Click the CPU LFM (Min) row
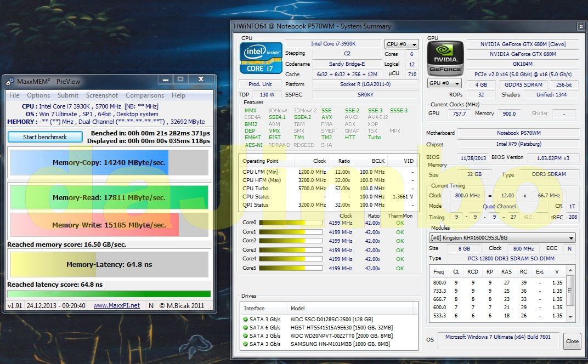The width and height of the screenshot is (588, 364). pyautogui.click(x=329, y=172)
